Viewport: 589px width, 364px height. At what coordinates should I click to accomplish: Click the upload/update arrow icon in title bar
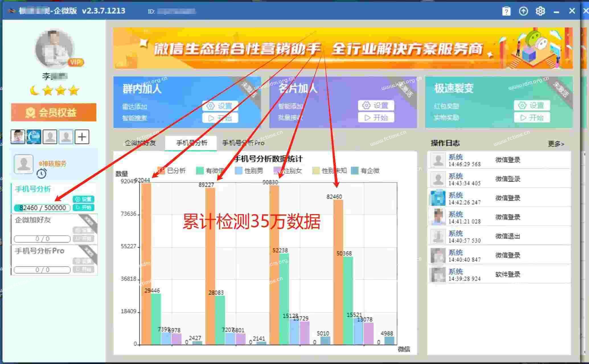(x=523, y=11)
